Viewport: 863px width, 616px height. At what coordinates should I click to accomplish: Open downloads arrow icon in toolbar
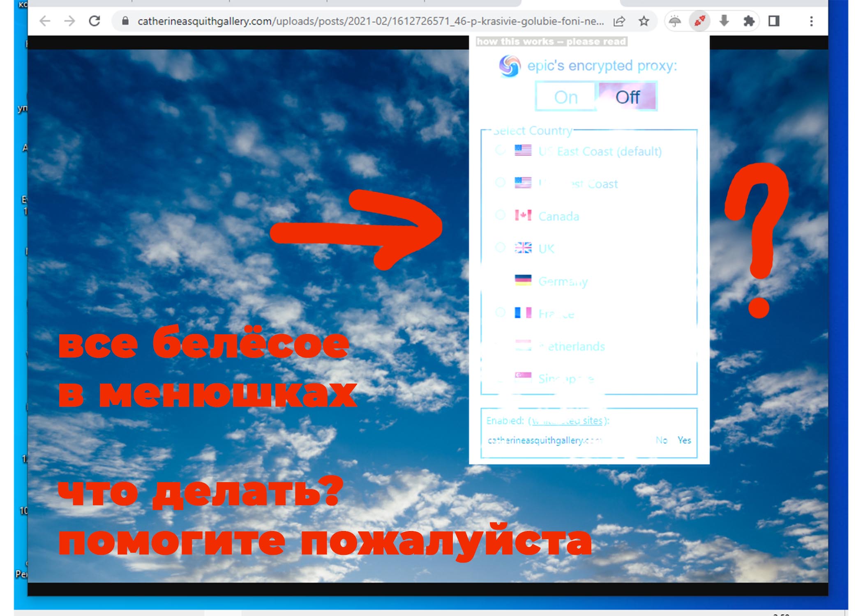pos(724,21)
